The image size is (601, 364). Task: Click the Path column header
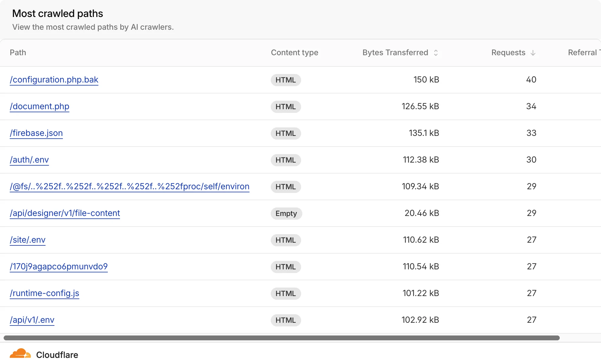point(18,52)
